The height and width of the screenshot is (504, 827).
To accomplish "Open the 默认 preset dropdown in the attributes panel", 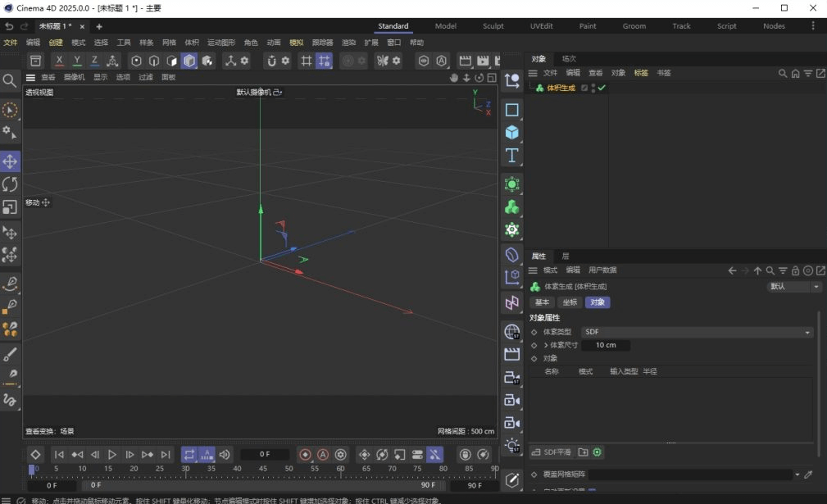I will point(791,286).
